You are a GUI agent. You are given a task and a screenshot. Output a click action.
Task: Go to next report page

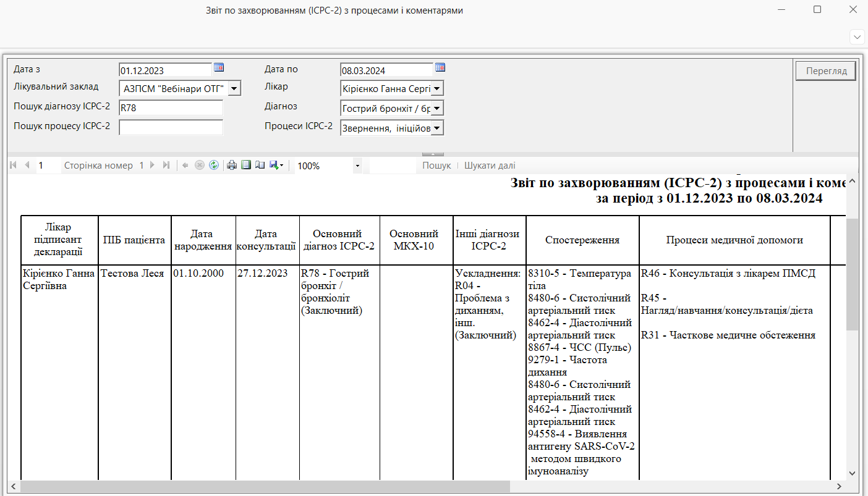tap(153, 166)
